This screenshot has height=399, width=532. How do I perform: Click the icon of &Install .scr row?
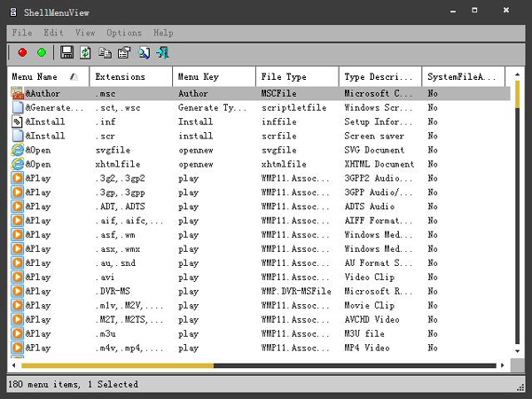(18, 136)
